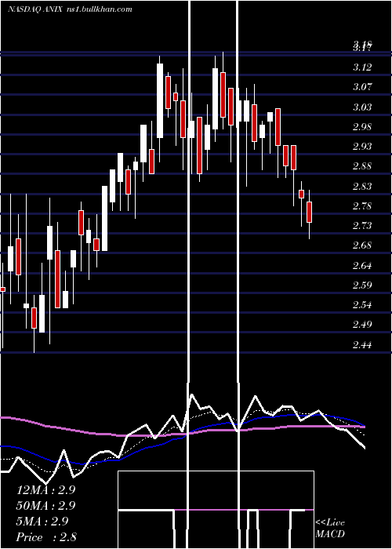Select the 2.93 price axis label
The image size is (392, 549).
tap(362, 147)
